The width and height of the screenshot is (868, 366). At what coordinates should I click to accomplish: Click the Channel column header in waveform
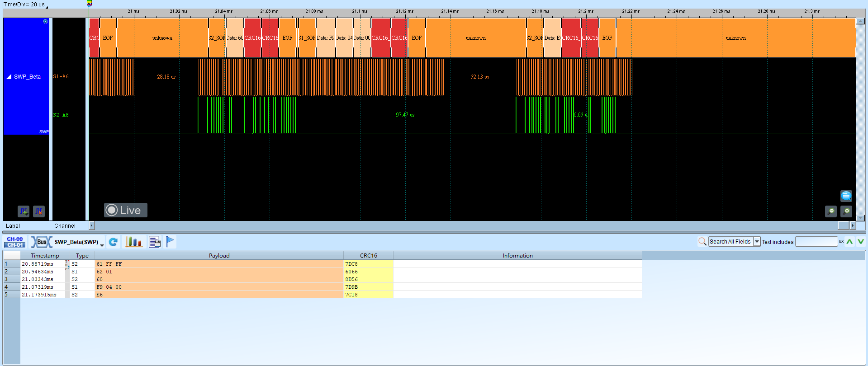pyautogui.click(x=65, y=226)
